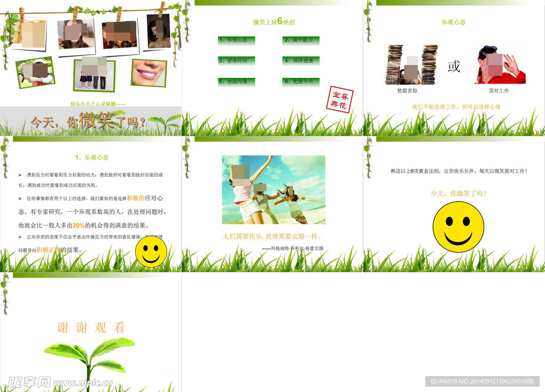Image resolution: width=545 pixels, height=392 pixels.
Task: Click the large 或 character between photos
Action: [x=453, y=66]
